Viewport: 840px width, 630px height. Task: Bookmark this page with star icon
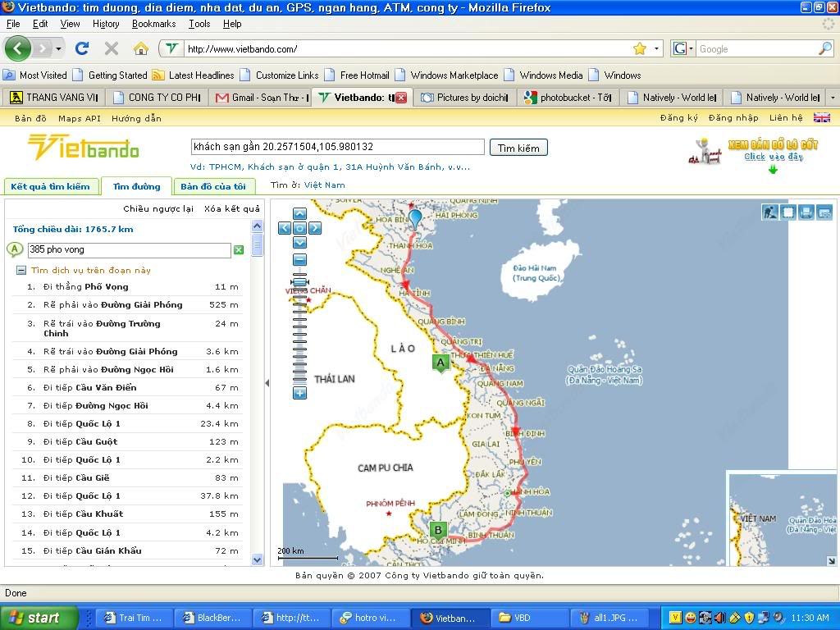(x=640, y=48)
